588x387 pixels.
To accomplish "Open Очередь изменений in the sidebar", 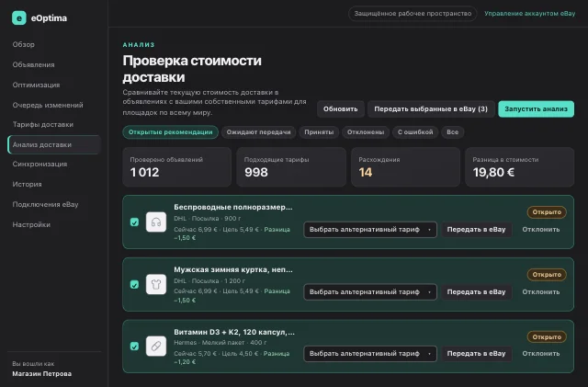I will pyautogui.click(x=48, y=105).
